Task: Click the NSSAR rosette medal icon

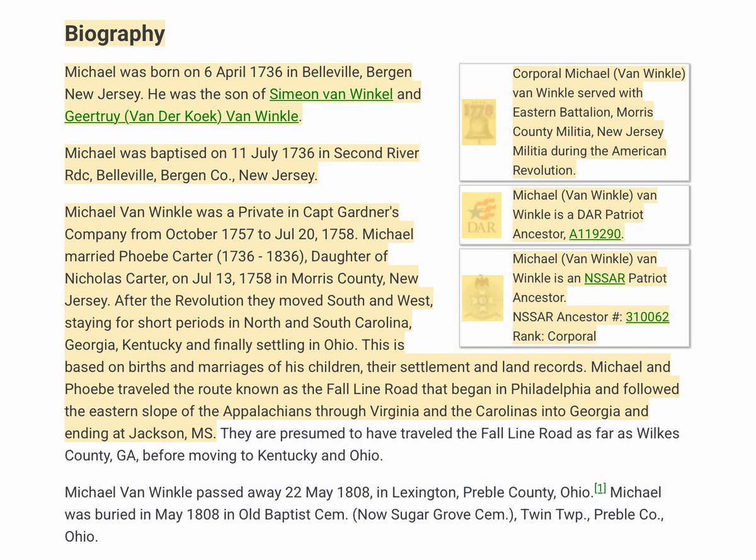Action: [x=483, y=297]
